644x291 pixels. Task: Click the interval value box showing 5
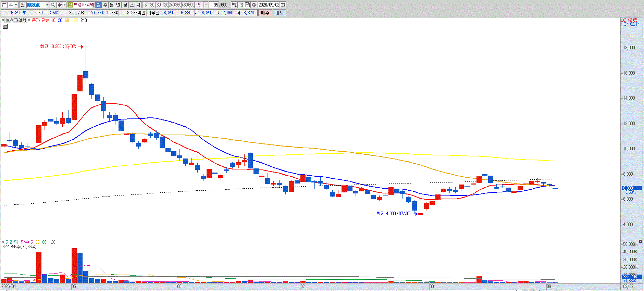199,5
